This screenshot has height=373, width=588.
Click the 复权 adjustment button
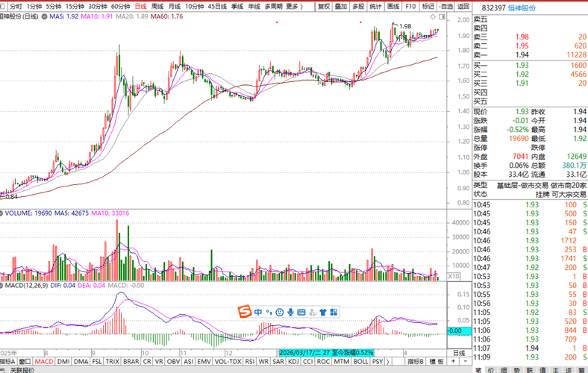323,7
